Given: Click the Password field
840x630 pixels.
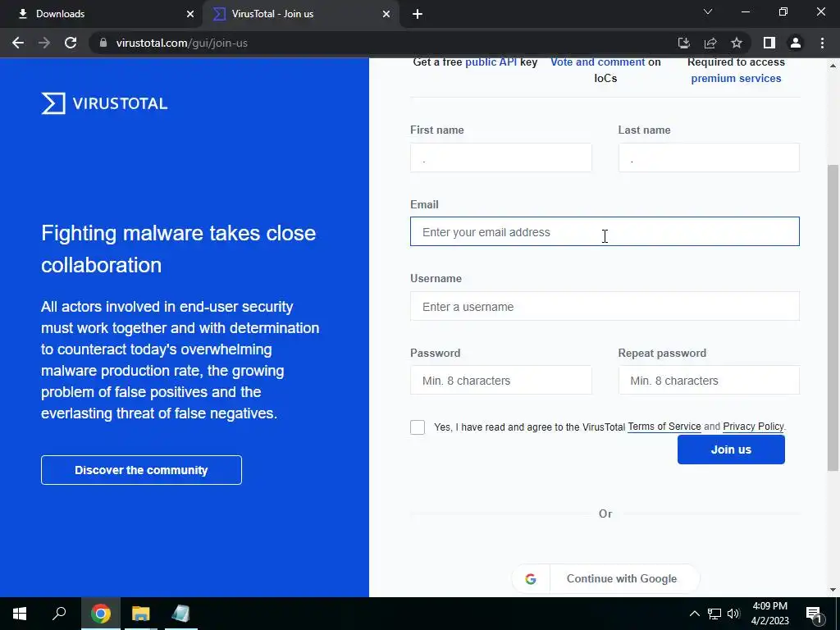Looking at the screenshot, I should [501, 381].
